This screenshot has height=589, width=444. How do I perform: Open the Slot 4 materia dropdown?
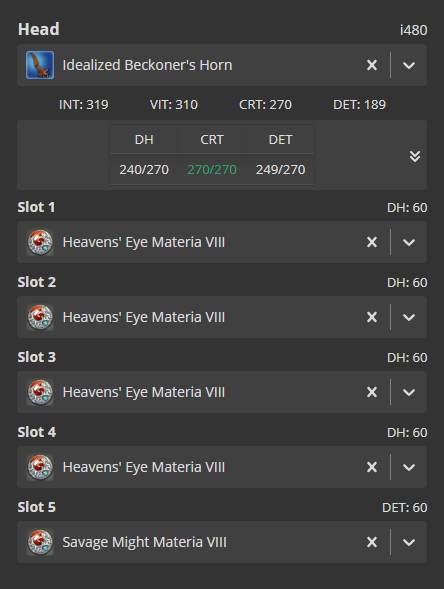409,467
